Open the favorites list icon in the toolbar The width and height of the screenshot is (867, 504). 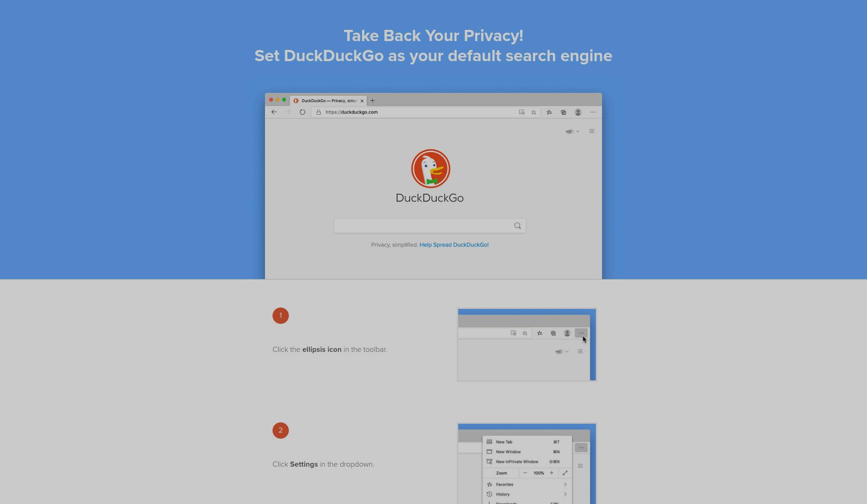click(549, 112)
